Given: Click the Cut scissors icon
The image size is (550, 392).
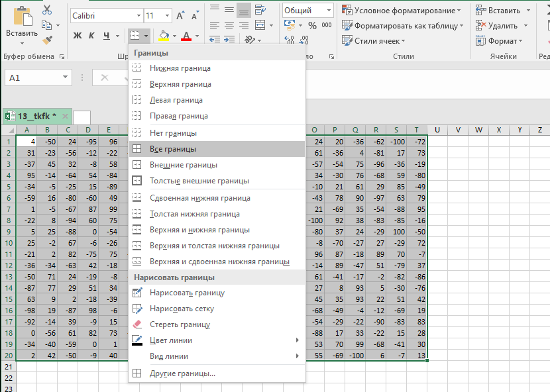Looking at the screenshot, I should coord(46,10).
